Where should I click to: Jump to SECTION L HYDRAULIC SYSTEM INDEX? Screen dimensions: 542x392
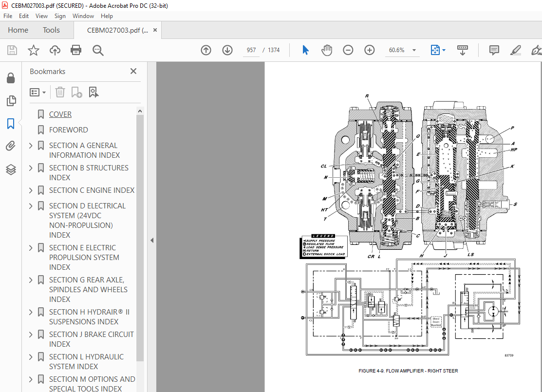point(86,362)
